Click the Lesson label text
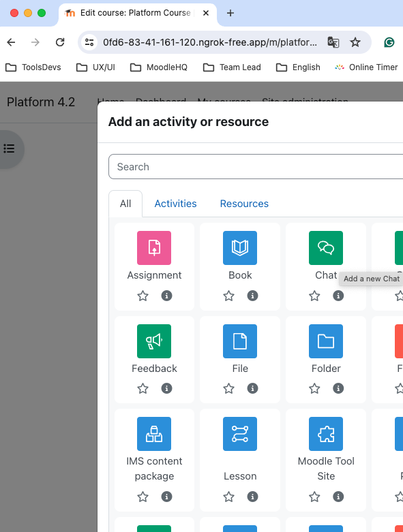The image size is (403, 532). pyautogui.click(x=240, y=476)
